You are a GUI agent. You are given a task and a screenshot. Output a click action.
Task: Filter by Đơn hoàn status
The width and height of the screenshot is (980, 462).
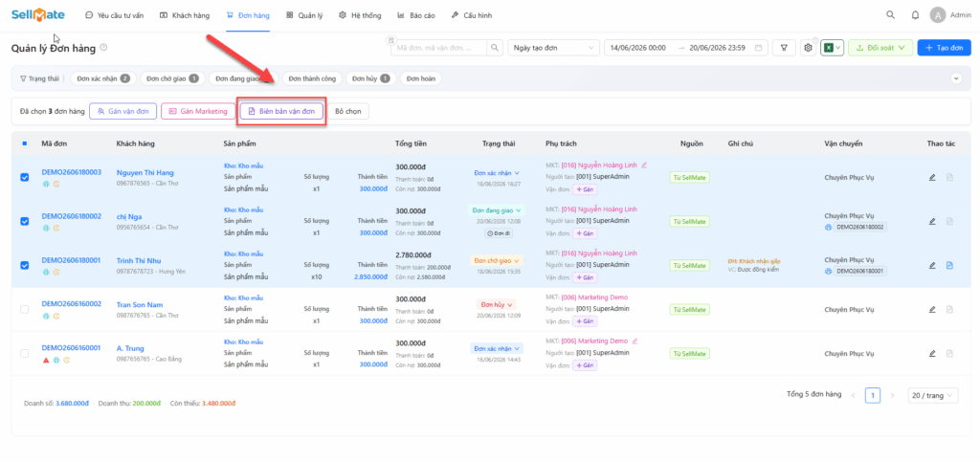[x=421, y=78]
